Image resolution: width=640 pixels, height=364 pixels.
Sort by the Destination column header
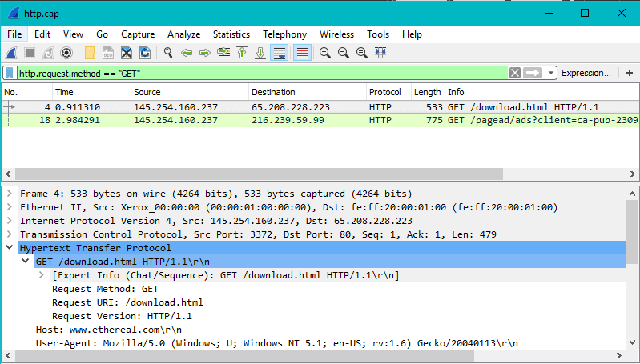tap(307, 92)
